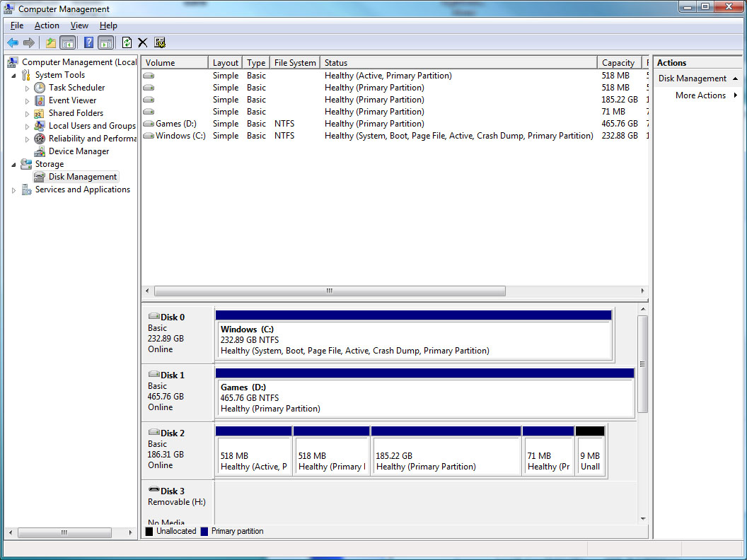Click the Event Viewer icon in tree
This screenshot has height=560, width=747.
(x=40, y=100)
